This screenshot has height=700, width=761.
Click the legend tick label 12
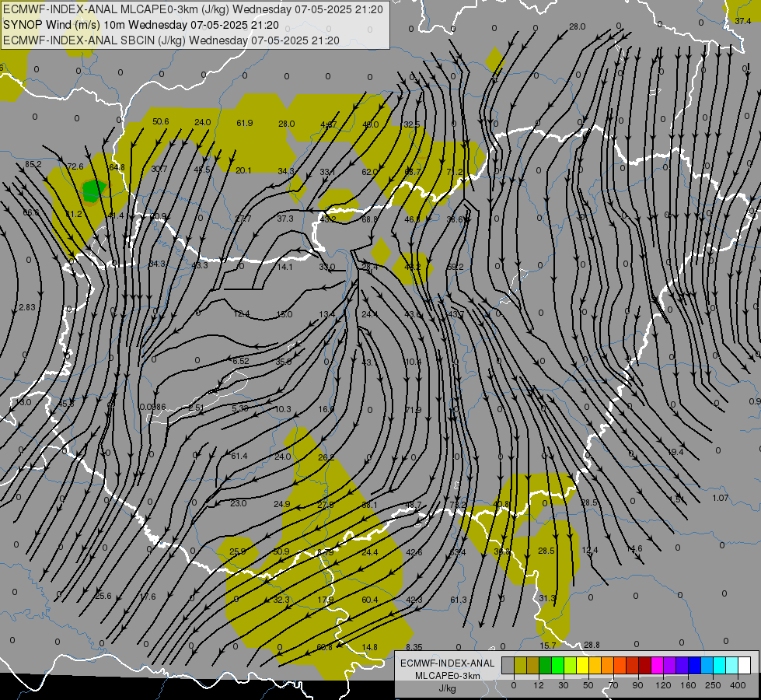(x=538, y=685)
